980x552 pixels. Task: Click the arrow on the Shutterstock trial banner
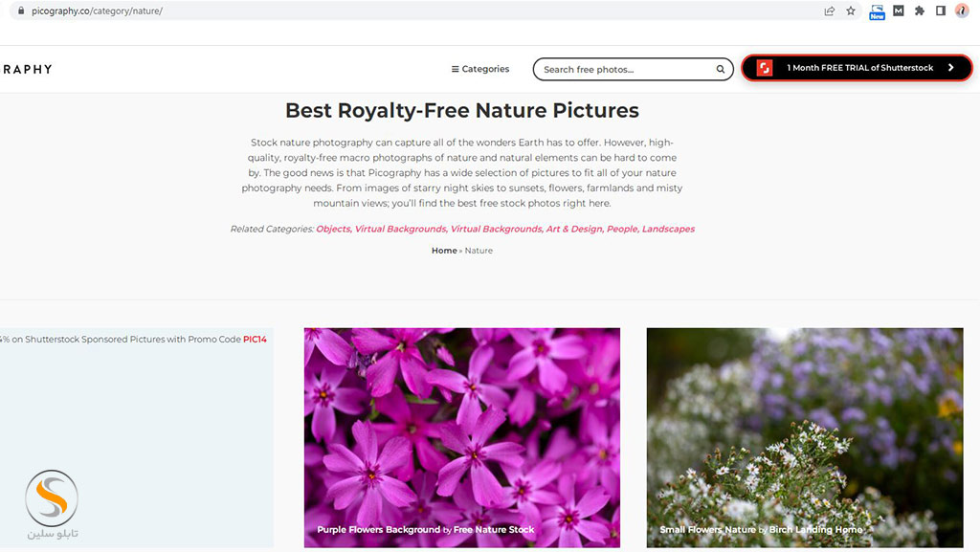point(950,68)
